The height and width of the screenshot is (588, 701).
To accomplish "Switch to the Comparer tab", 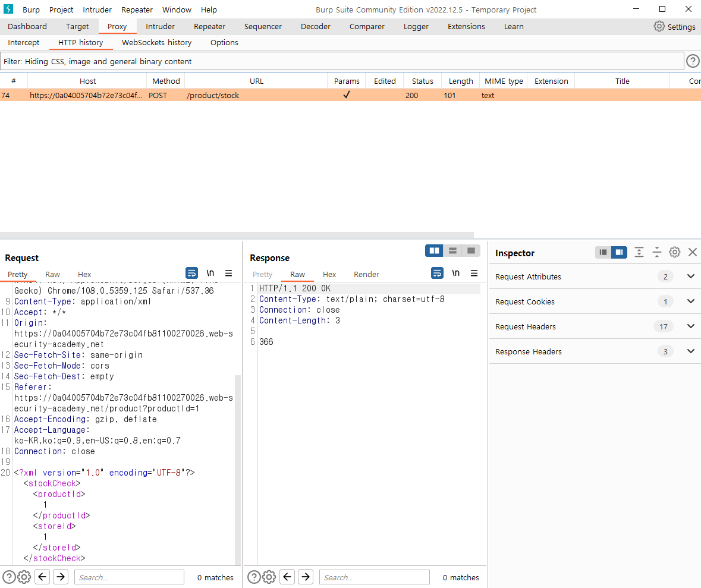I will point(367,26).
